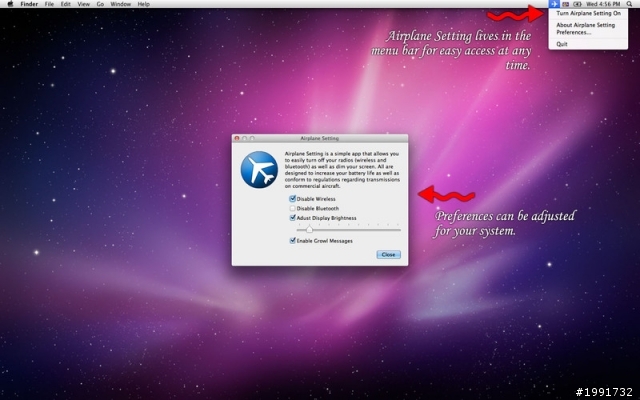Open the Finder menu
This screenshot has height=400, width=640.
click(x=29, y=4)
